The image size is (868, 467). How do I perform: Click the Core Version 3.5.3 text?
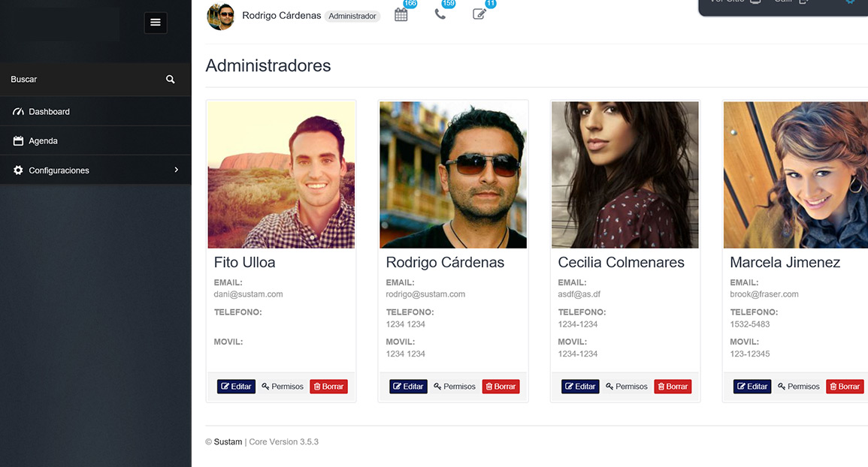(x=284, y=441)
